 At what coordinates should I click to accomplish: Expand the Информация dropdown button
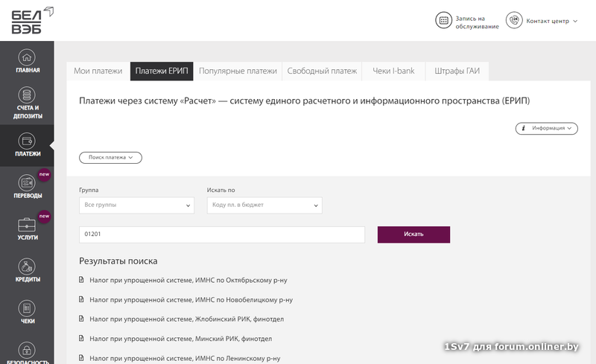point(547,129)
